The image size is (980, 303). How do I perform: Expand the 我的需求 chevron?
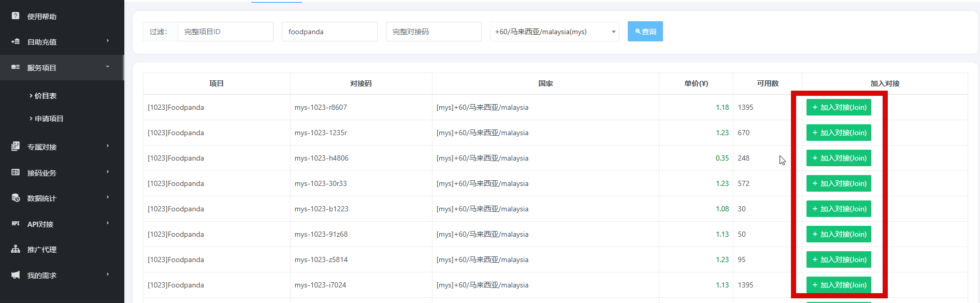[x=108, y=275]
